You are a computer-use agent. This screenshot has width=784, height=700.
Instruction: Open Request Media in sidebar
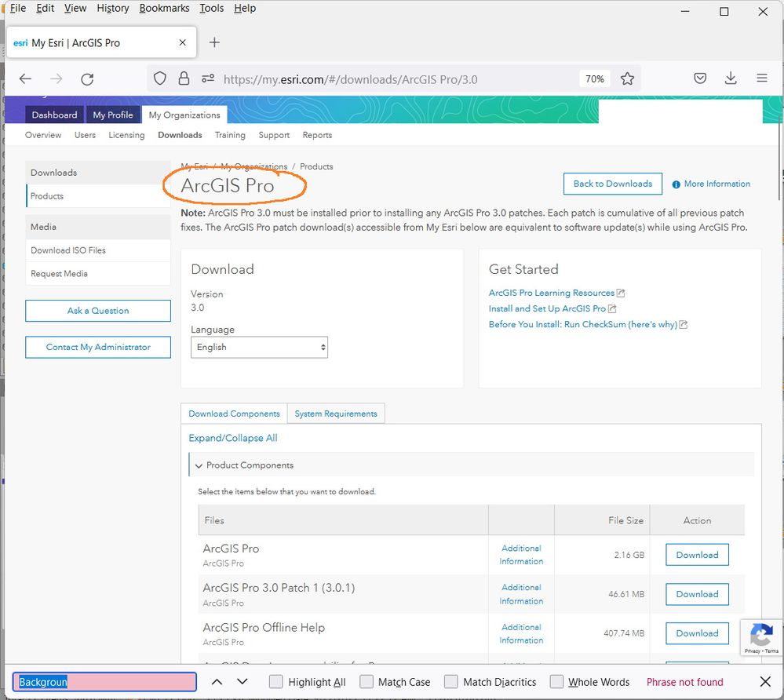tap(98, 274)
